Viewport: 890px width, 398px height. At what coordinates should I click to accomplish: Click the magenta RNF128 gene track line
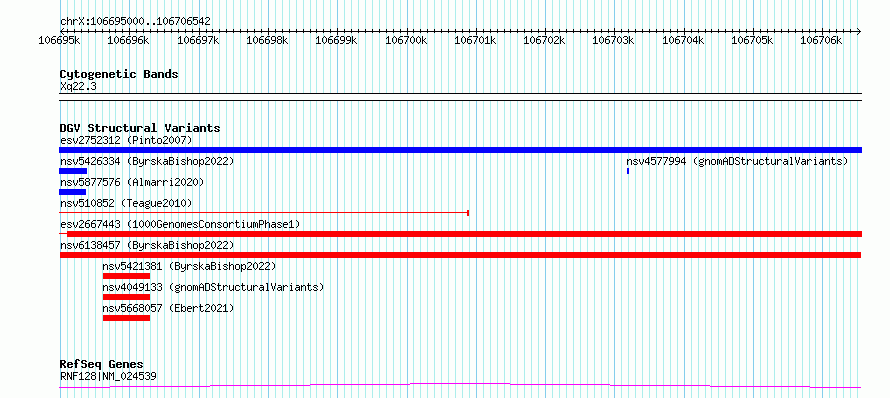click(x=460, y=386)
